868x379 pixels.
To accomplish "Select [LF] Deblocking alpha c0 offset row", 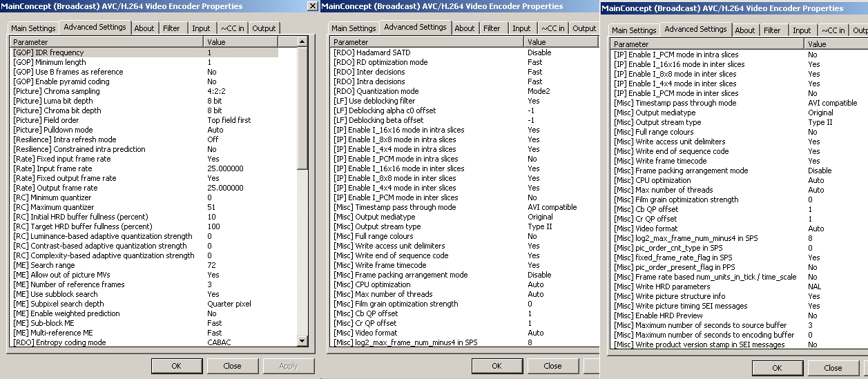I will coord(464,110).
